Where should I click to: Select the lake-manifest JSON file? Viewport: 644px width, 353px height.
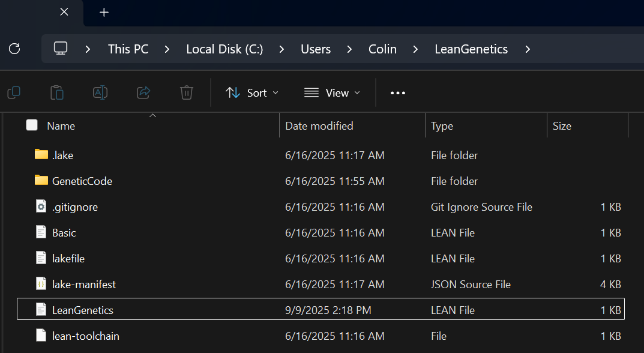click(84, 285)
